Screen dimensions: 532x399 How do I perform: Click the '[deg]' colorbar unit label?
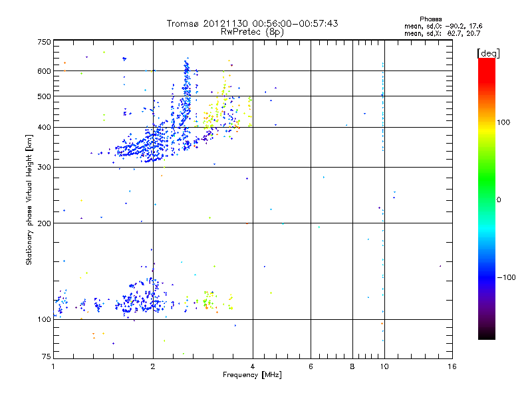click(x=488, y=53)
